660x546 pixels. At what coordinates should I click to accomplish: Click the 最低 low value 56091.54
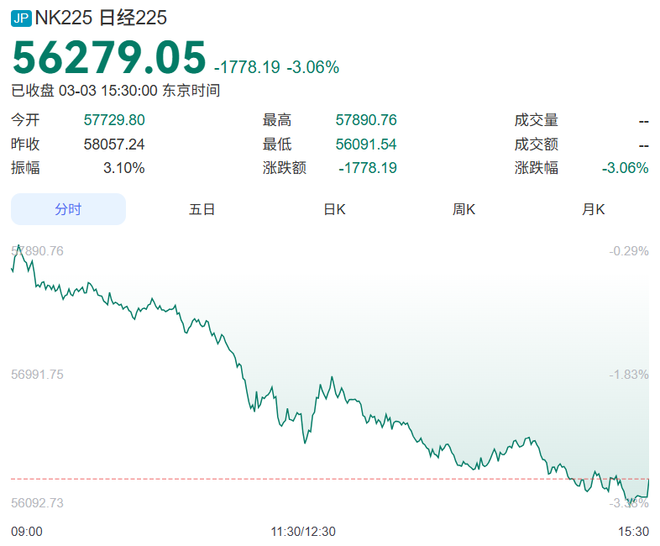pos(366,144)
